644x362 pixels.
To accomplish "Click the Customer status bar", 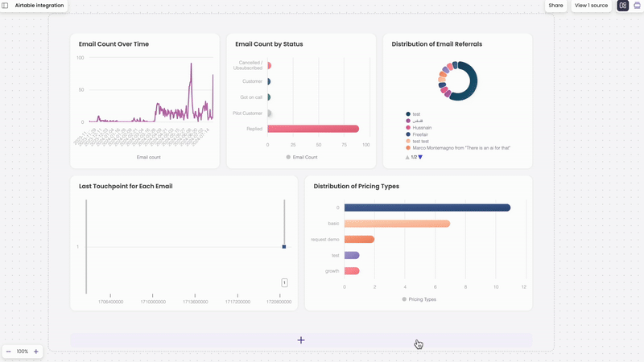I will click(269, 82).
